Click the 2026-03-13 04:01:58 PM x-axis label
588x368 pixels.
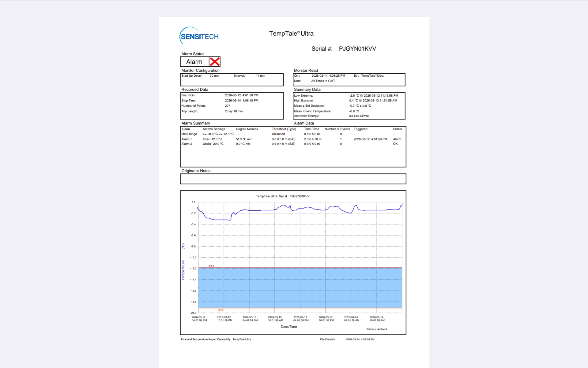pos(301,319)
